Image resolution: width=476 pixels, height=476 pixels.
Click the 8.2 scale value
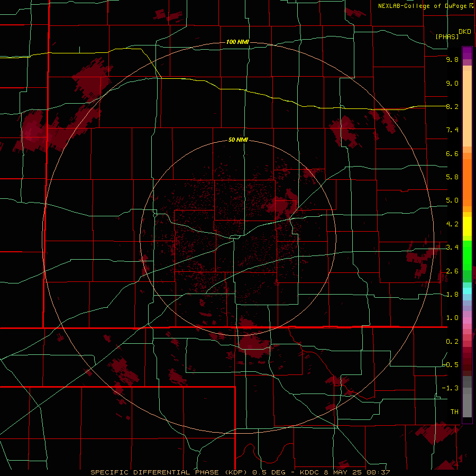pyautogui.click(x=452, y=106)
